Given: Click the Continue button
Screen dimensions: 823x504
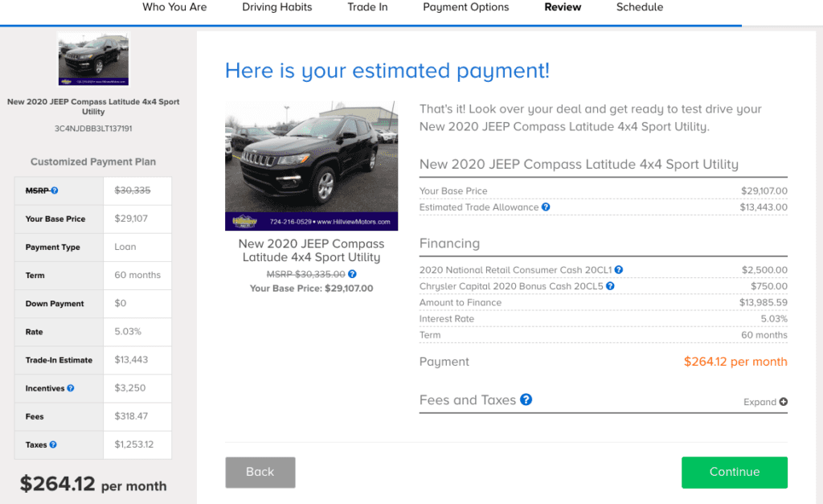Looking at the screenshot, I should coord(734,473).
